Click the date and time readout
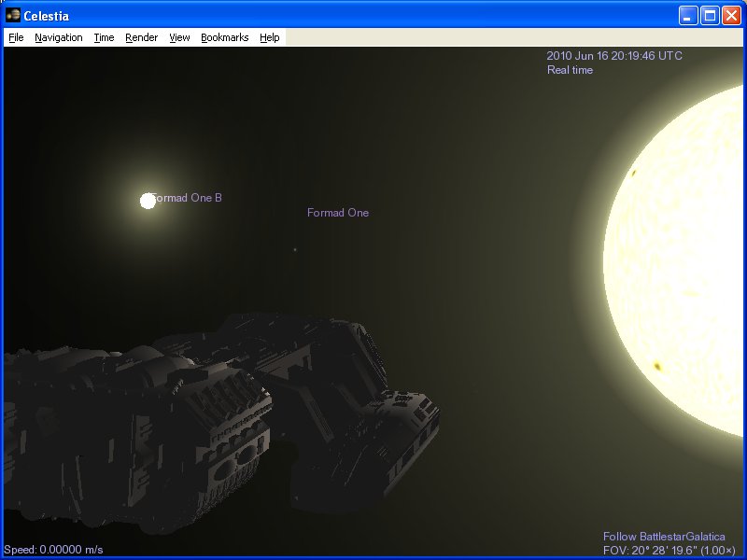This screenshot has width=747, height=560. tap(614, 56)
